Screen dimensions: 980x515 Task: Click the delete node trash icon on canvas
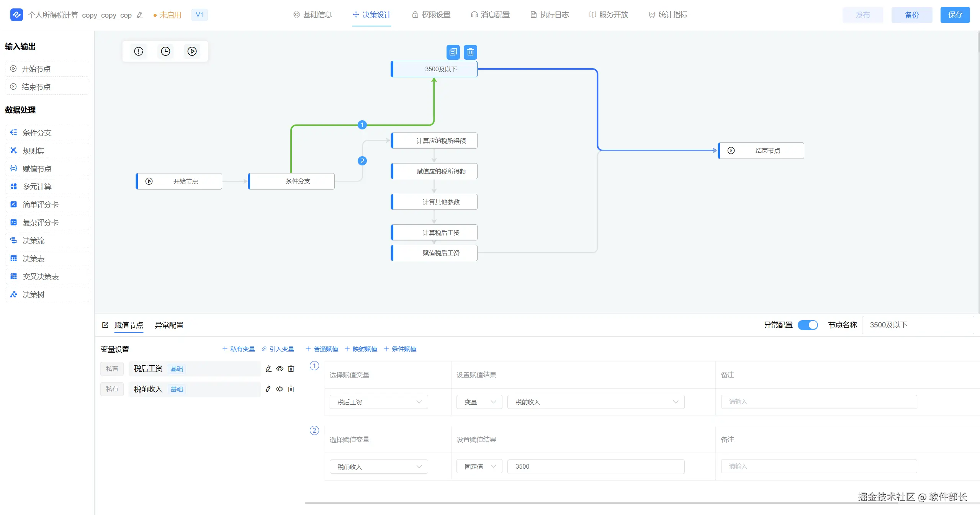point(470,52)
